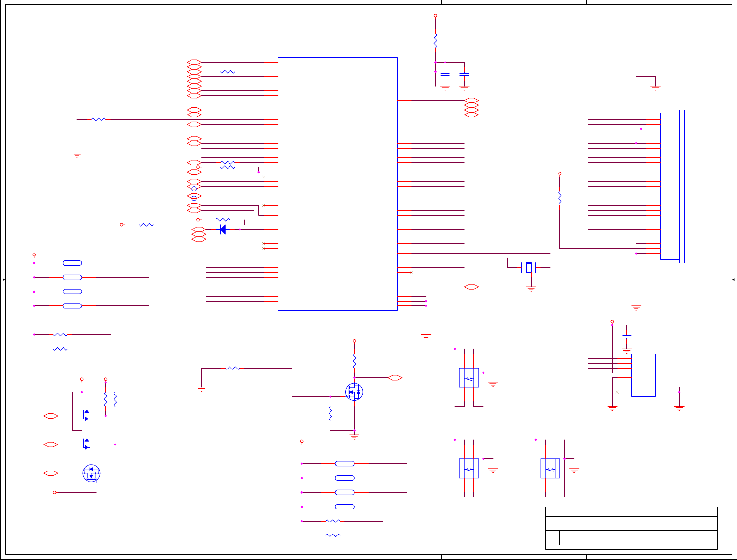The height and width of the screenshot is (560, 737).
Task: Select the crystal oscillator symbol
Action: [529, 267]
